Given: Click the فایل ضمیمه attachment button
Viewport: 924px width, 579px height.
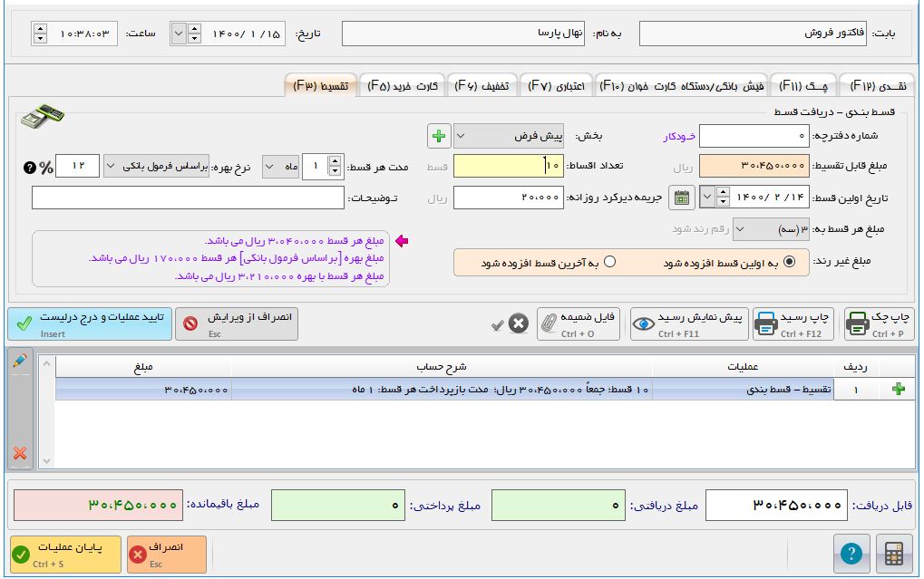Looking at the screenshot, I should pyautogui.click(x=579, y=323).
